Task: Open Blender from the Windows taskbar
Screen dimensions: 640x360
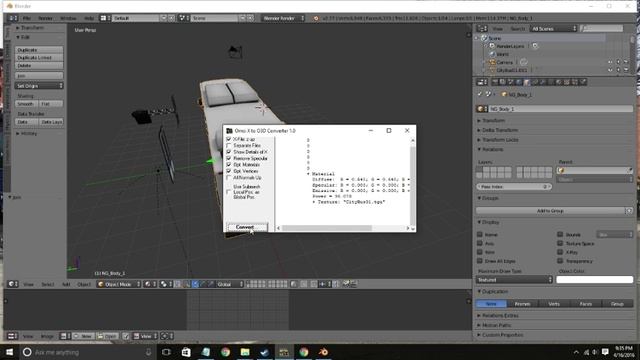Action: pos(323,352)
